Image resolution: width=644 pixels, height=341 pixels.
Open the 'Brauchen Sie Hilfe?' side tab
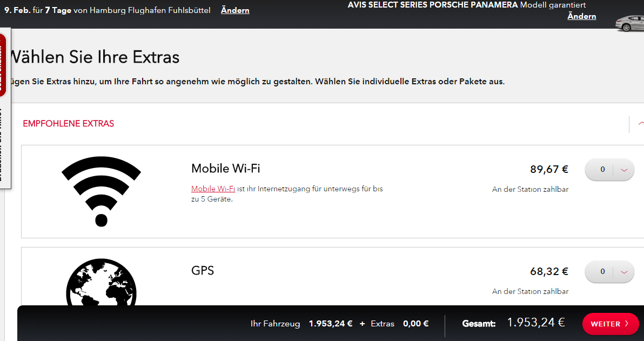[x=3, y=146]
